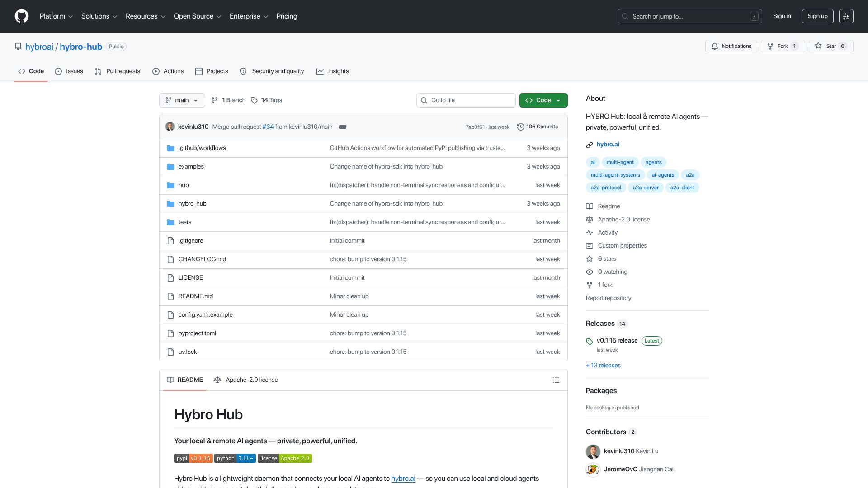Expand the Platform menu
The image size is (868, 488).
coord(56,16)
